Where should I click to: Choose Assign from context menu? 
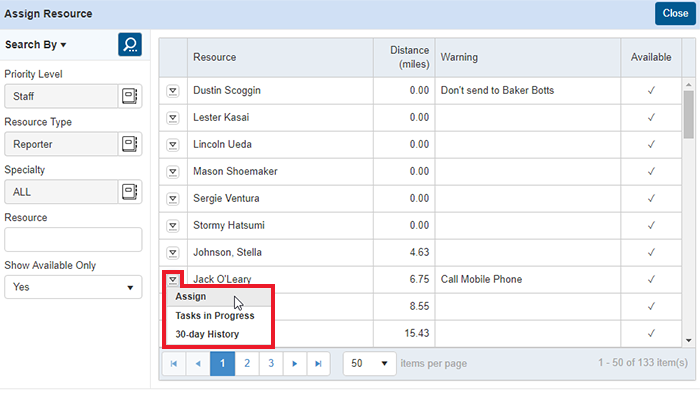218,297
